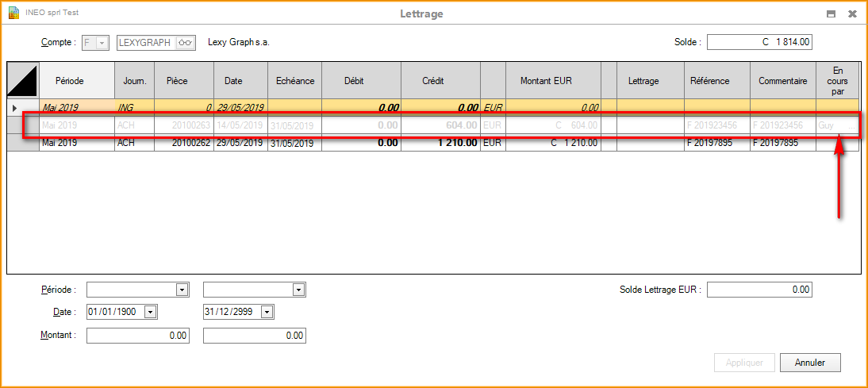Click the Lettrage column header
Screen dimensions: 868x388
pyautogui.click(x=649, y=81)
